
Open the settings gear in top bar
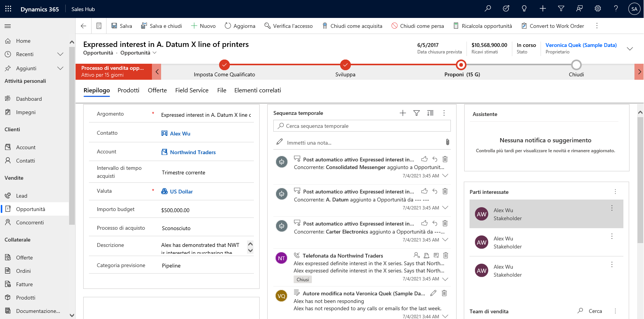click(598, 9)
